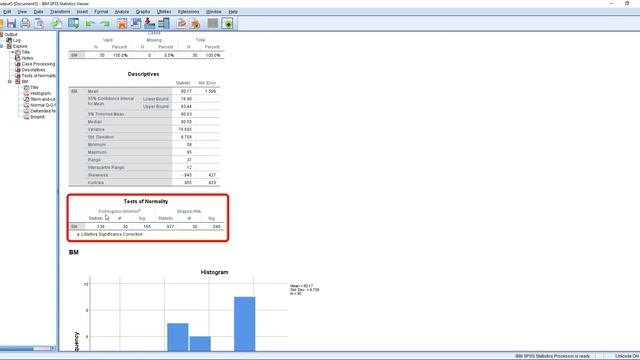The height and width of the screenshot is (360, 640).
Task: Select Case Processing in the outline
Action: [38, 64]
